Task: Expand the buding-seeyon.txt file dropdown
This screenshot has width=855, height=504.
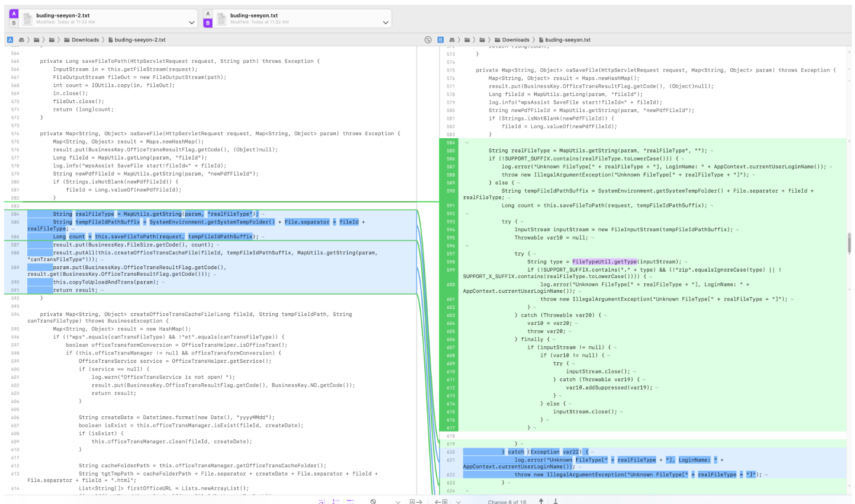Action: [x=385, y=23]
